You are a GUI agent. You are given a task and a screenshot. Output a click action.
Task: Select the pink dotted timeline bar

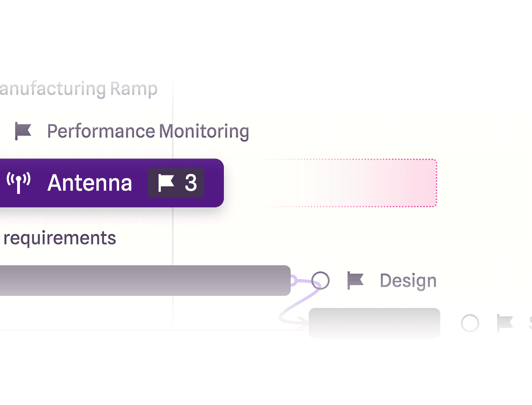point(371,183)
